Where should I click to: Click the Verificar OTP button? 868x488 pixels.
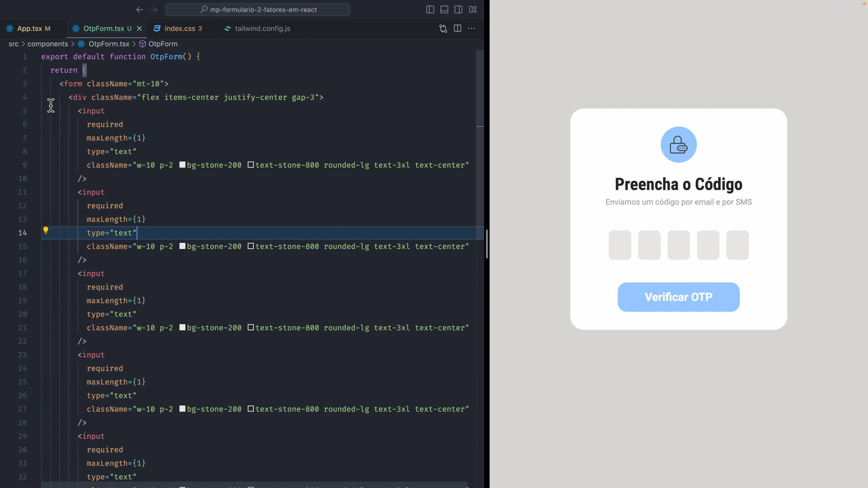pos(678,297)
